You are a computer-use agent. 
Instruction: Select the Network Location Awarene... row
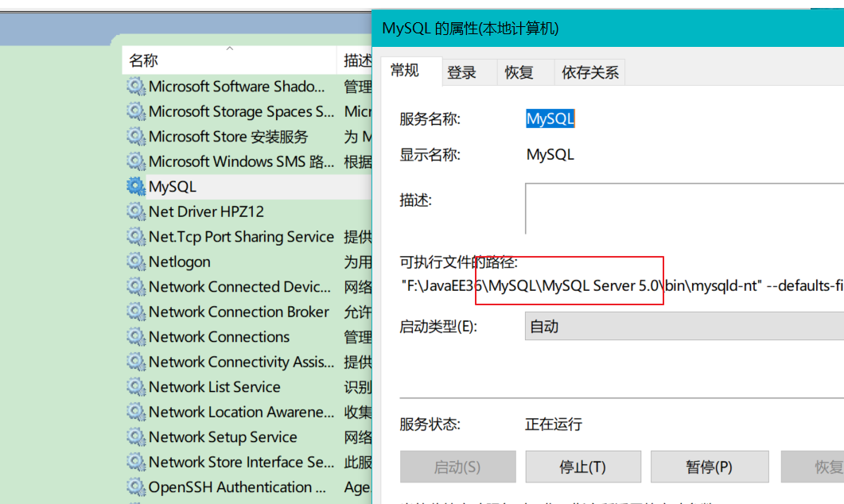[x=247, y=412]
